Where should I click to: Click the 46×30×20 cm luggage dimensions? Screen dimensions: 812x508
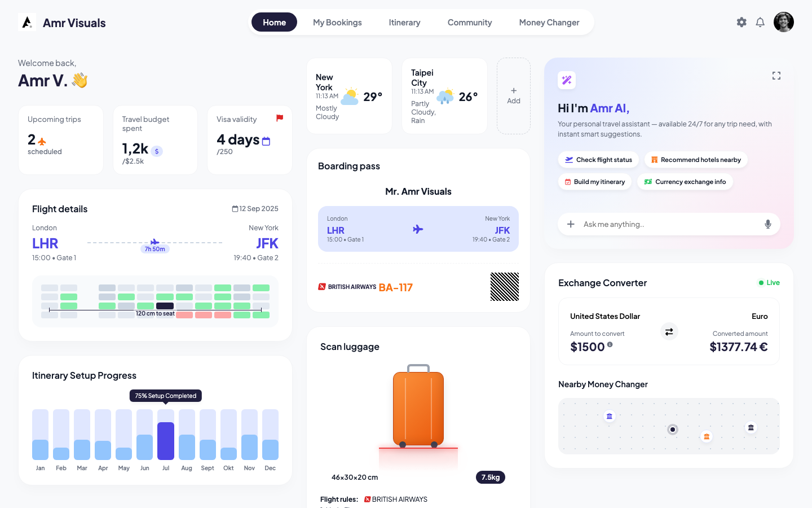(355, 478)
